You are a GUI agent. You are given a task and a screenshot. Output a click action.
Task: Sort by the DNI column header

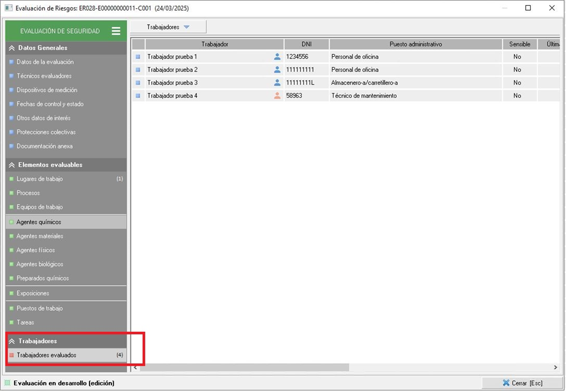[x=307, y=44]
